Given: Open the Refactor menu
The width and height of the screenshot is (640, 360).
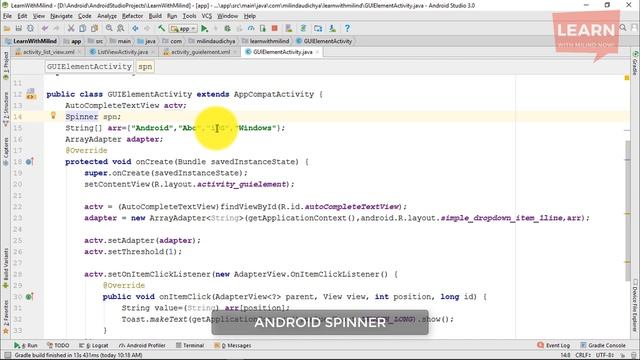Looking at the screenshot, I should [x=133, y=16].
